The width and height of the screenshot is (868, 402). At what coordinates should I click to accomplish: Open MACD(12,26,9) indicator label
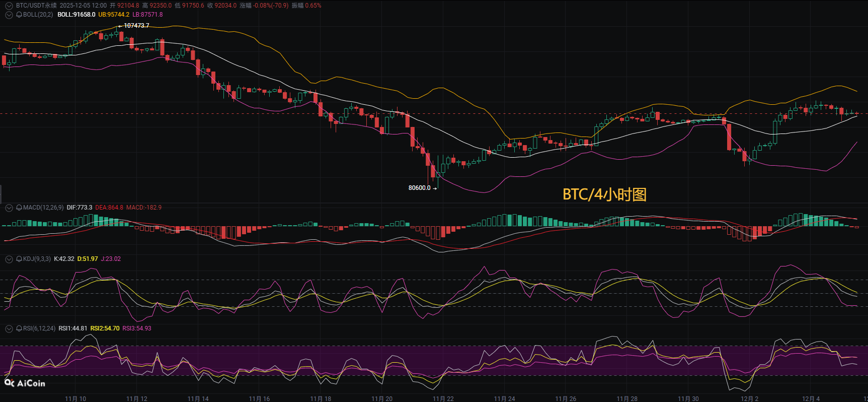43,208
